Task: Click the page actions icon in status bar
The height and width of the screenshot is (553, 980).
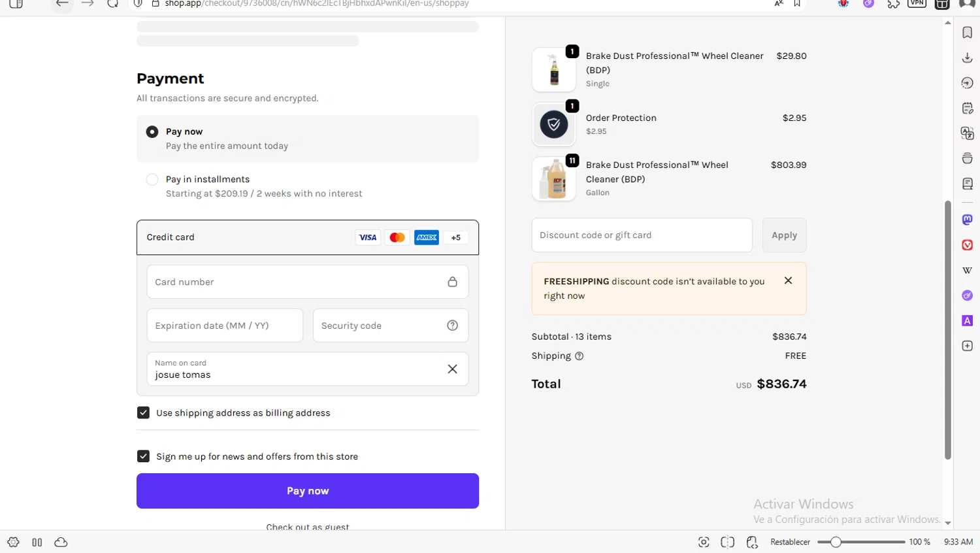Action: click(x=752, y=542)
